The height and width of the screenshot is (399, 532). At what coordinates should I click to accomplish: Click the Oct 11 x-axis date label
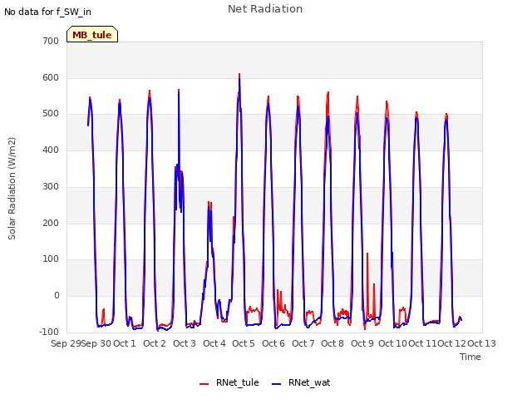(422, 343)
